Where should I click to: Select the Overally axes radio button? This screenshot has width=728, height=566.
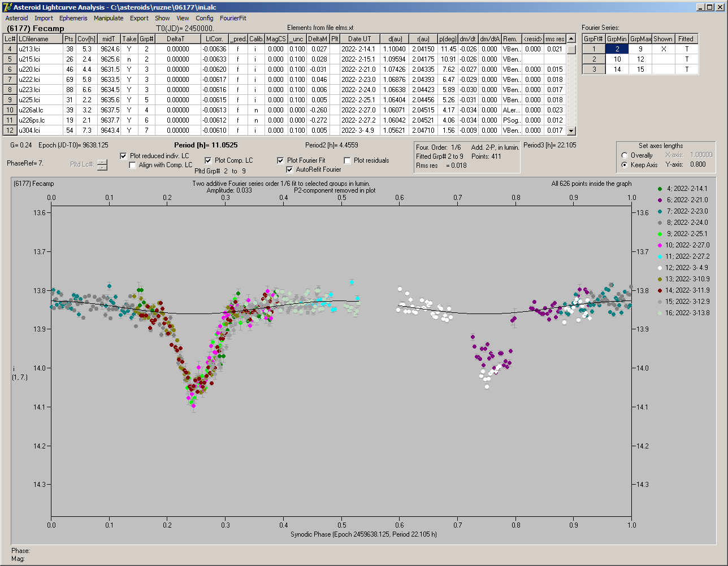[x=625, y=155]
